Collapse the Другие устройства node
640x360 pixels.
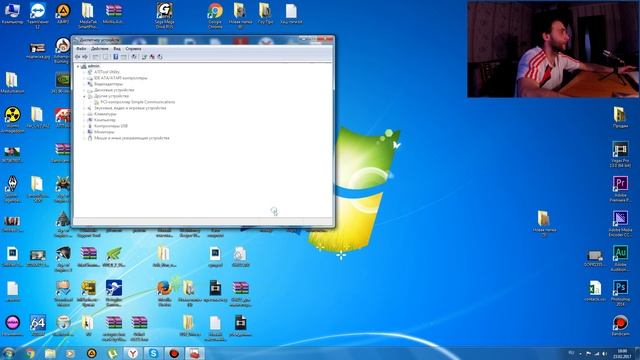tap(84, 96)
